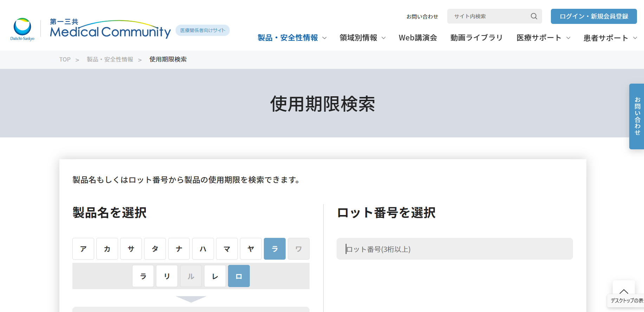The width and height of the screenshot is (644, 312).
Task: Open the Web講演会 menu item
Action: click(418, 38)
